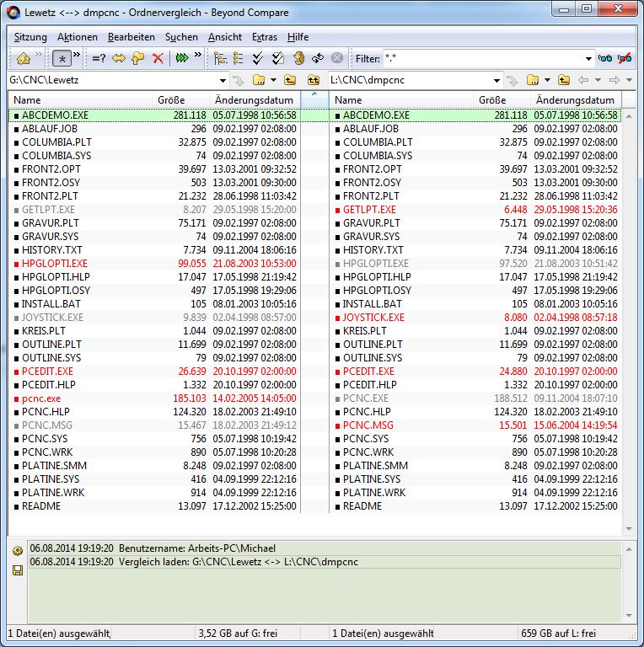Click the log panel save disk icon

[x=18, y=570]
